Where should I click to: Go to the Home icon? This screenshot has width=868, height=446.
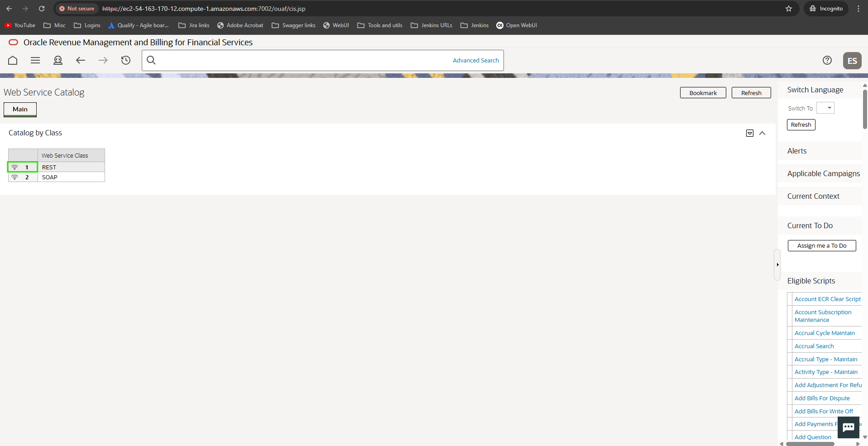(x=13, y=60)
